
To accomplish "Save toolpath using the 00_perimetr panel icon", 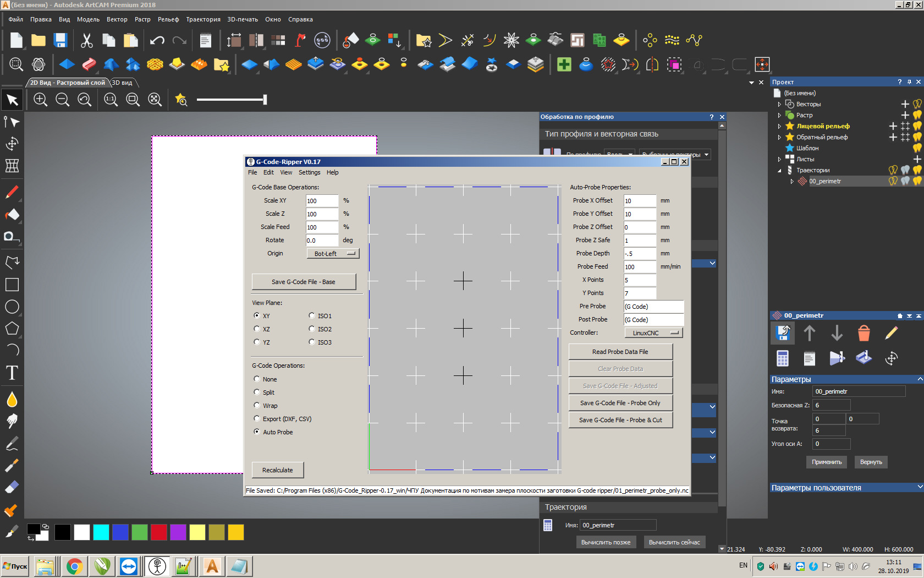I will (x=783, y=333).
